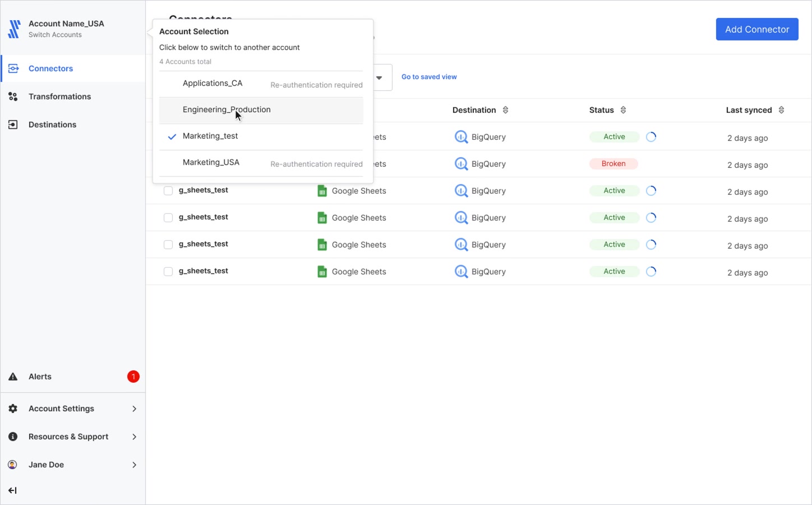The height and width of the screenshot is (505, 812).
Task: Tick the checkbox of the third g_sheets_test row from the bottom
Action: [x=168, y=218]
